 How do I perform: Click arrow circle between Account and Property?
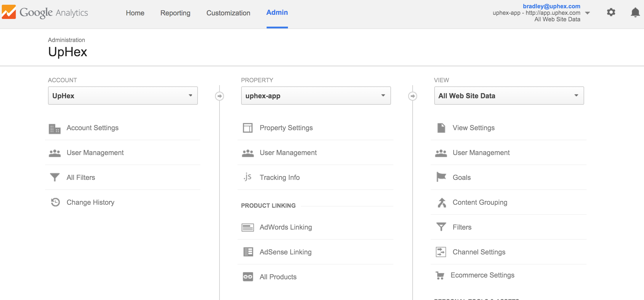click(220, 96)
